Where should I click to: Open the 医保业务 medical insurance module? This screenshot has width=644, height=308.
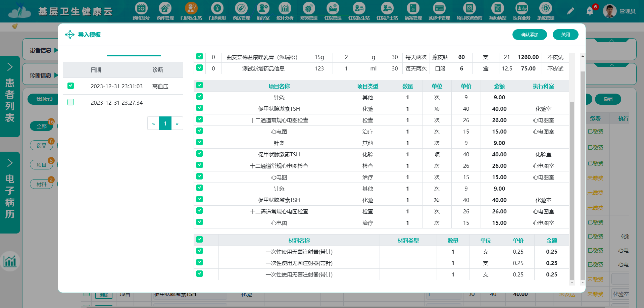tap(522, 11)
